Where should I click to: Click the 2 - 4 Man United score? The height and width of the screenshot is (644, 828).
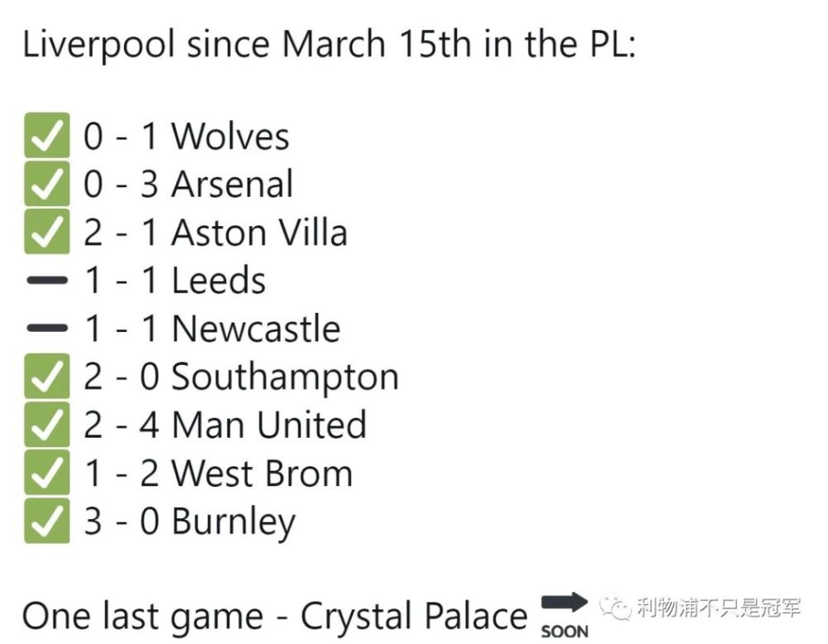[225, 425]
